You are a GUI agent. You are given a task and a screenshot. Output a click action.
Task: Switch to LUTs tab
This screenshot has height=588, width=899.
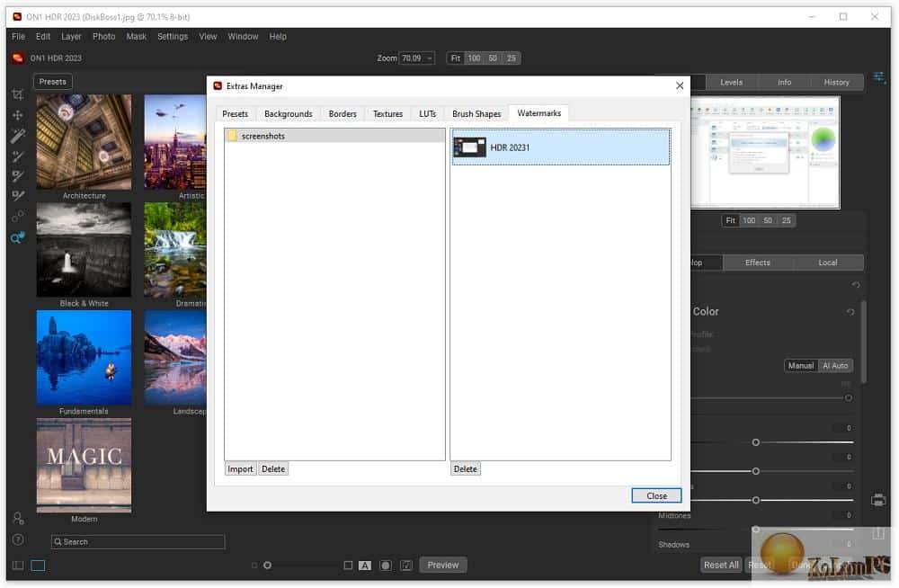(x=428, y=113)
